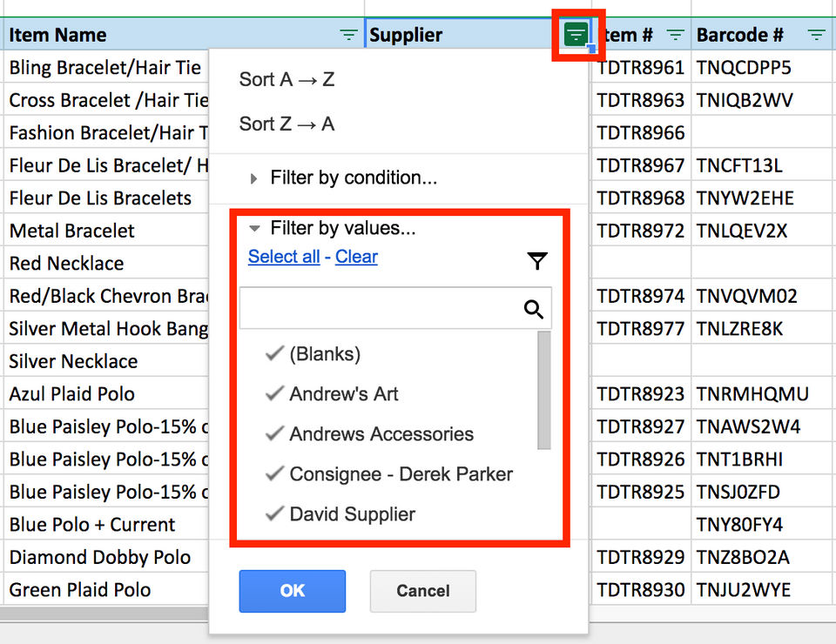Choose Sort A → Z option
Viewport: 836px width, 644px height.
(287, 79)
